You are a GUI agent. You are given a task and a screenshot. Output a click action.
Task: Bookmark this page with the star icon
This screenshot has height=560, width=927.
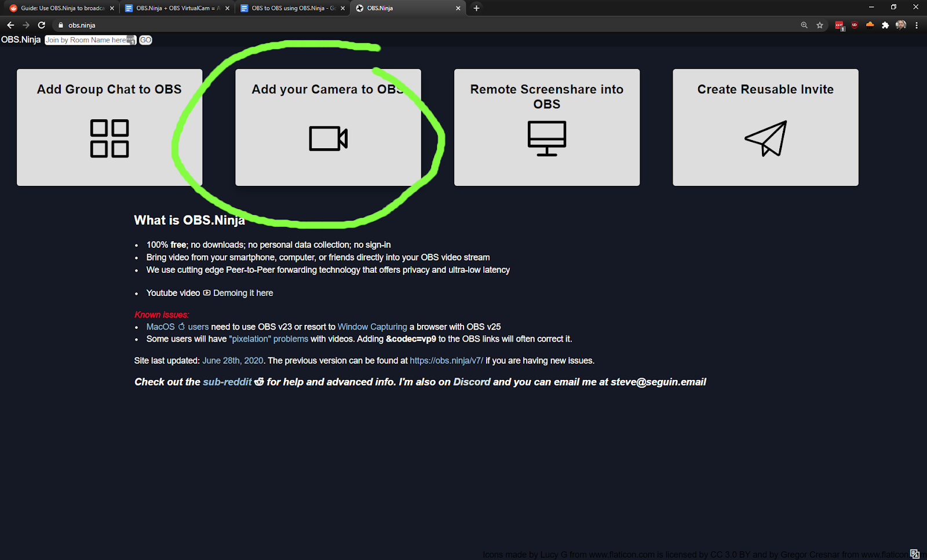point(820,25)
